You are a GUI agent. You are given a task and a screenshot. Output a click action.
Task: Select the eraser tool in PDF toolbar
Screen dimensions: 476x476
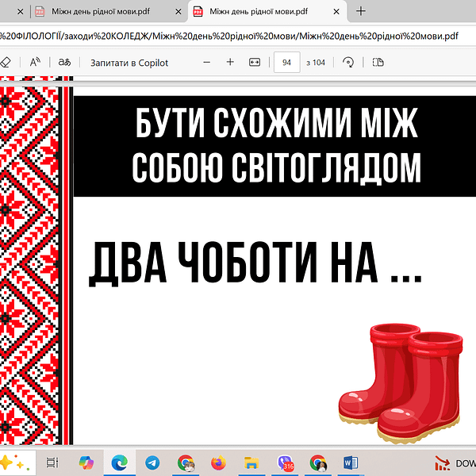coord(6,62)
